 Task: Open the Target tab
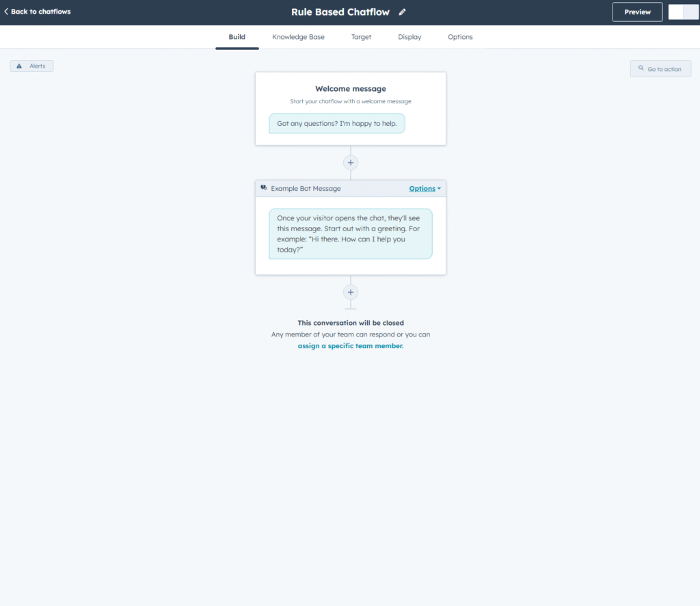click(361, 37)
